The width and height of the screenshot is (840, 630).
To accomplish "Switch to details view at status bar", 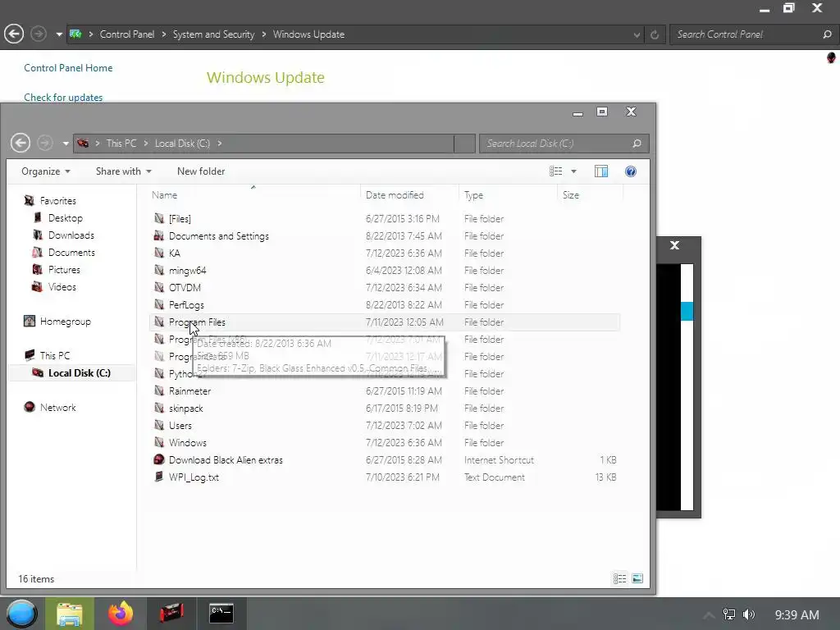I will pos(620,578).
